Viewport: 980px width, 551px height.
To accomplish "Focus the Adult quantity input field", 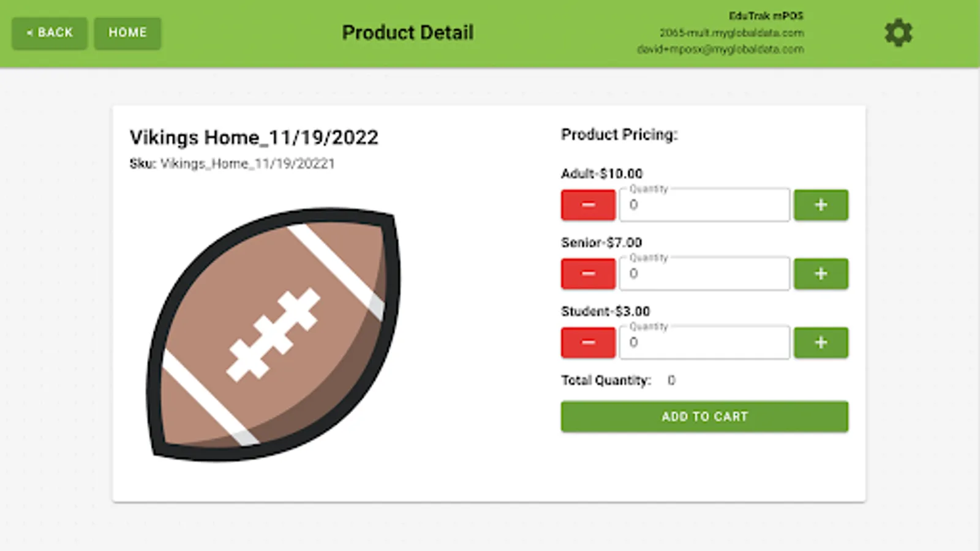I will point(704,205).
